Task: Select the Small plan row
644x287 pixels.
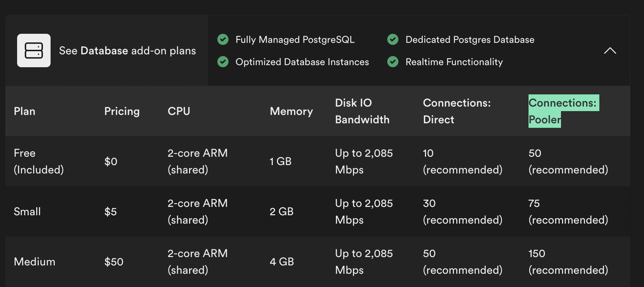Action: pos(27,211)
